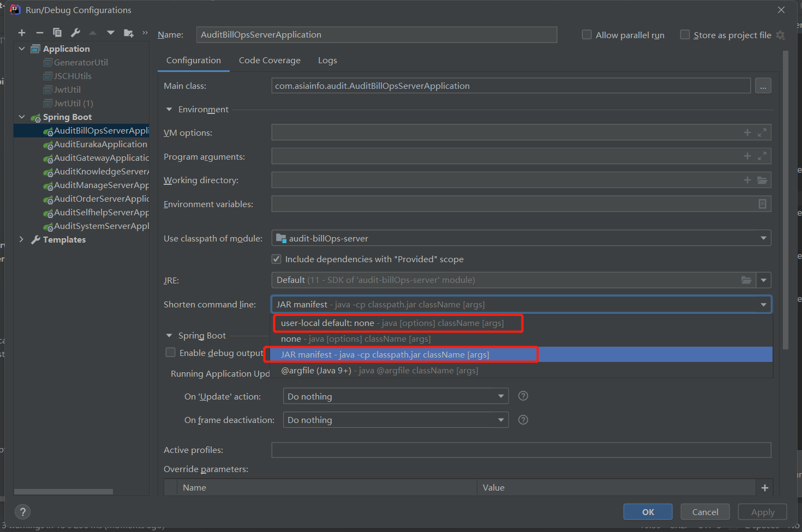This screenshot has width=802, height=532.
Task: Click the OK button
Action: (x=648, y=512)
